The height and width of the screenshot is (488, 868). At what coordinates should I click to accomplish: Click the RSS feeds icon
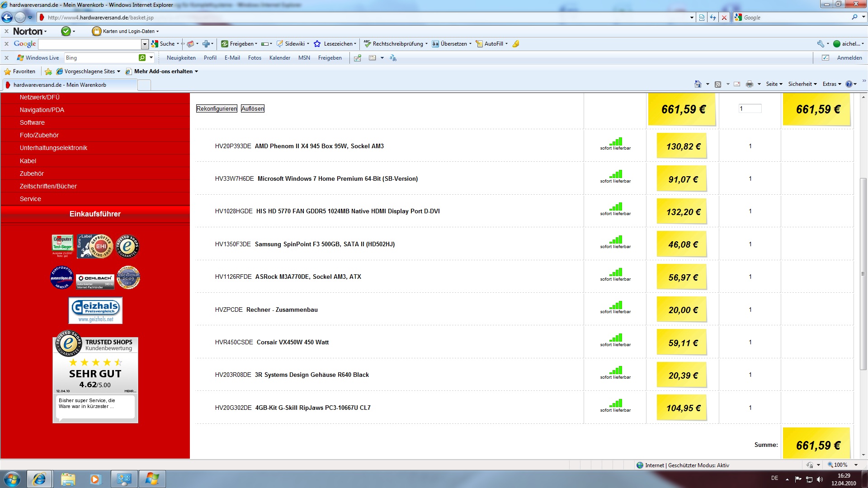(718, 84)
